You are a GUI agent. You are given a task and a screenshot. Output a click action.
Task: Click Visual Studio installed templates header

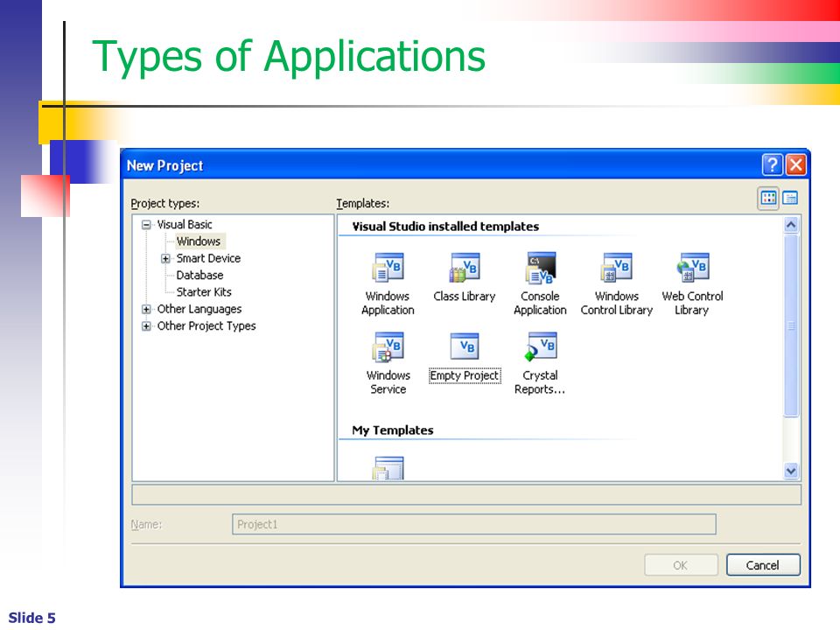(x=445, y=227)
